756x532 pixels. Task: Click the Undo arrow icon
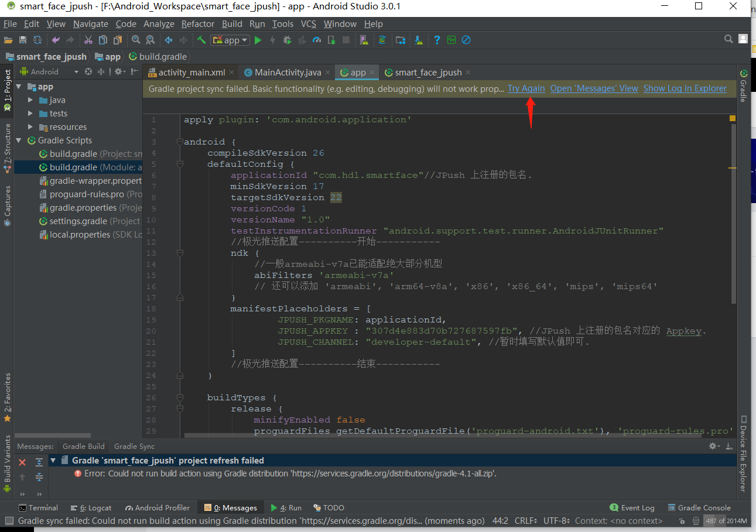point(56,40)
